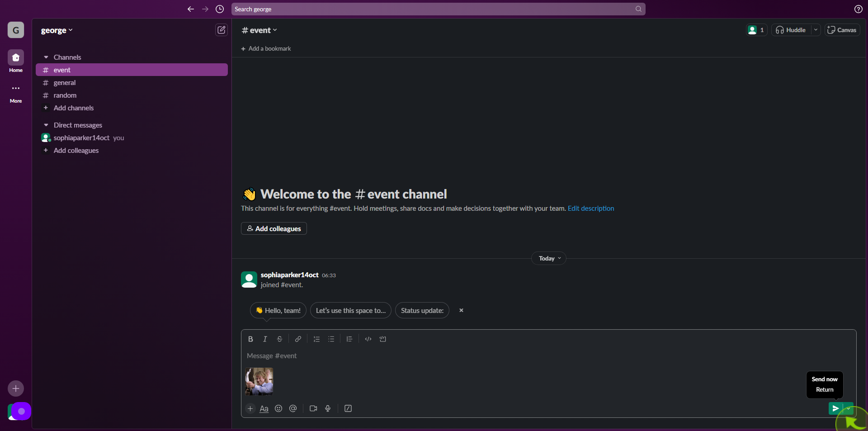Viewport: 868px width, 431px height.
Task: Collapse the Channels section
Action: coord(46,57)
